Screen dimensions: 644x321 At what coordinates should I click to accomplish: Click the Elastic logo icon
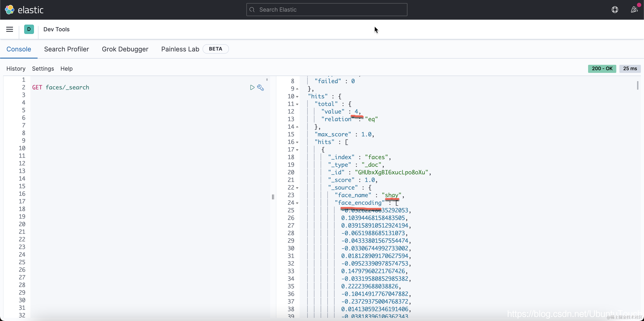9,10
